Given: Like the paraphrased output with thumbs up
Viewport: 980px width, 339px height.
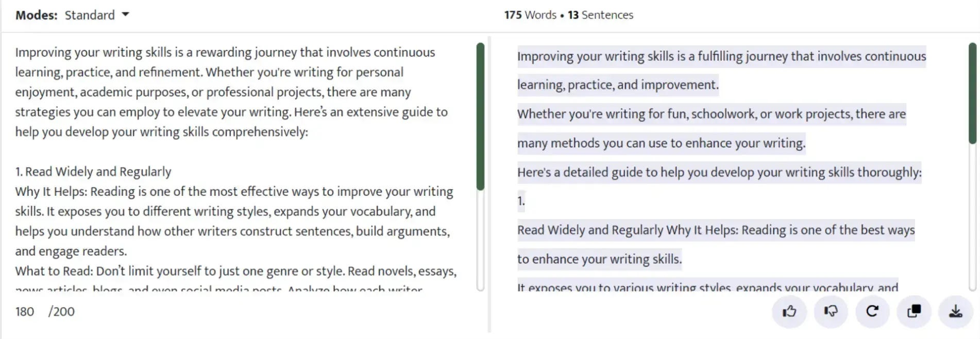Looking at the screenshot, I should (x=789, y=311).
